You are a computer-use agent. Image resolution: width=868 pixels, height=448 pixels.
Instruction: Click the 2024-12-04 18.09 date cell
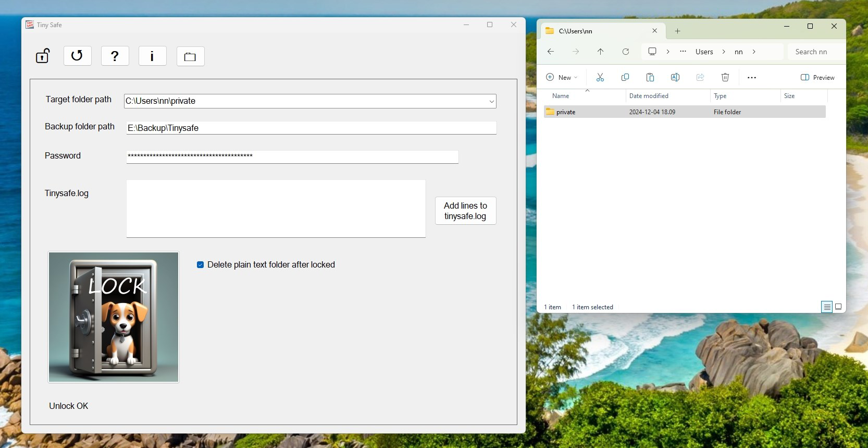pyautogui.click(x=652, y=112)
